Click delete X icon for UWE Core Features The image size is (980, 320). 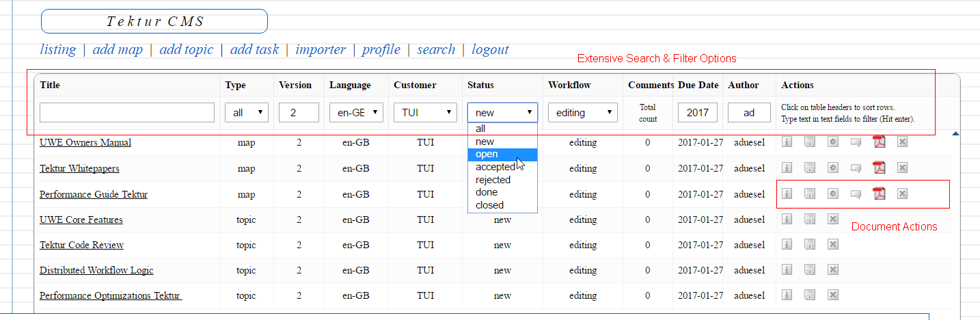pos(832,219)
